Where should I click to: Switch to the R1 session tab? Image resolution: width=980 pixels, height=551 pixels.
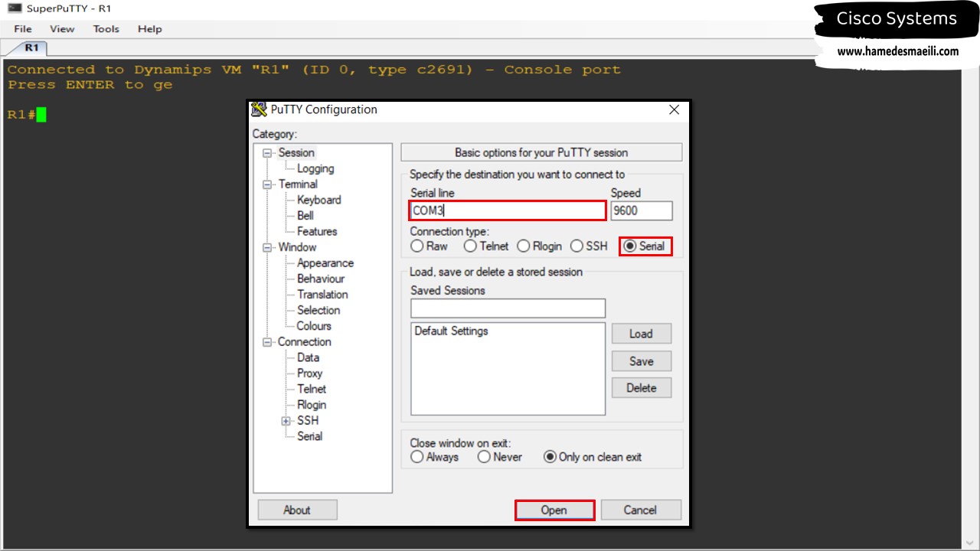(x=31, y=47)
